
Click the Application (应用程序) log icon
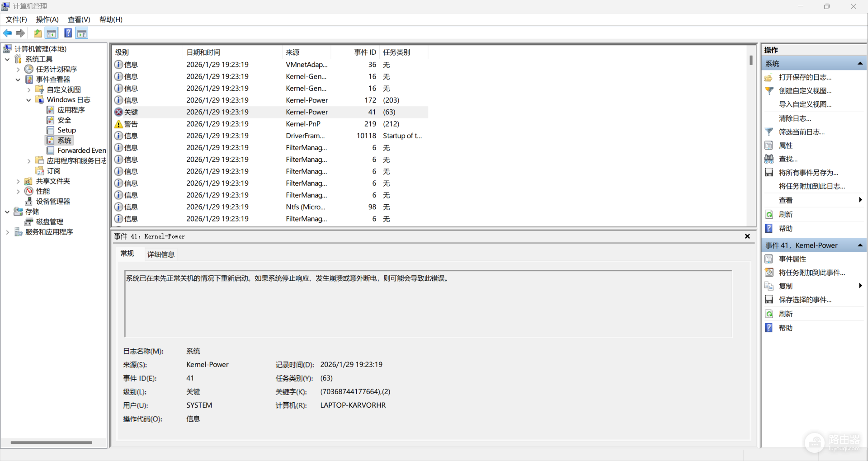51,110
